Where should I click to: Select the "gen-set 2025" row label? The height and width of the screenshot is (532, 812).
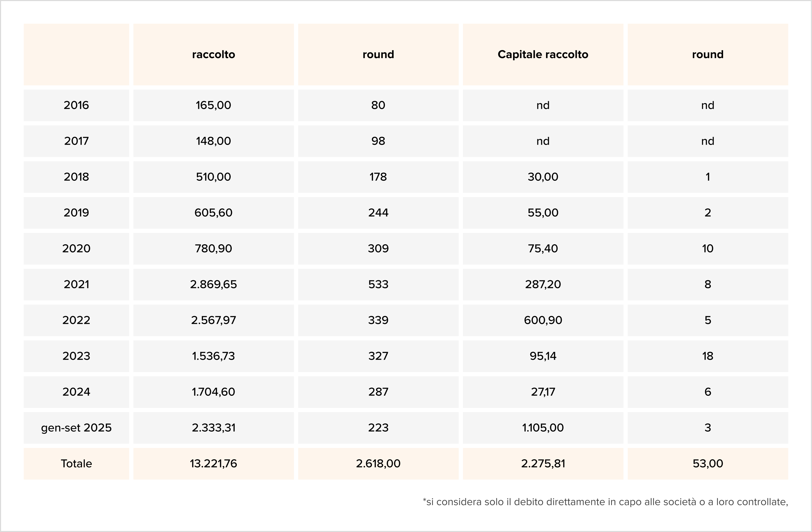pyautogui.click(x=76, y=427)
